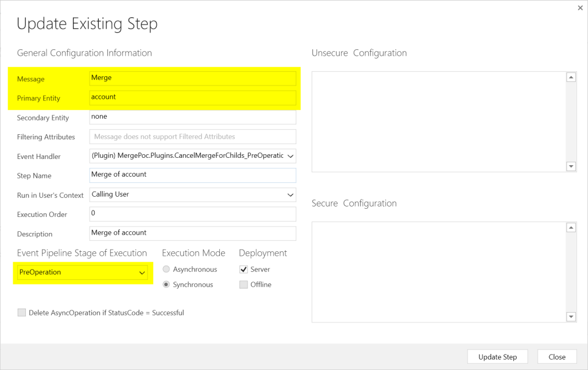The width and height of the screenshot is (588, 370).
Task: Click inside the Description text field
Action: (192, 233)
